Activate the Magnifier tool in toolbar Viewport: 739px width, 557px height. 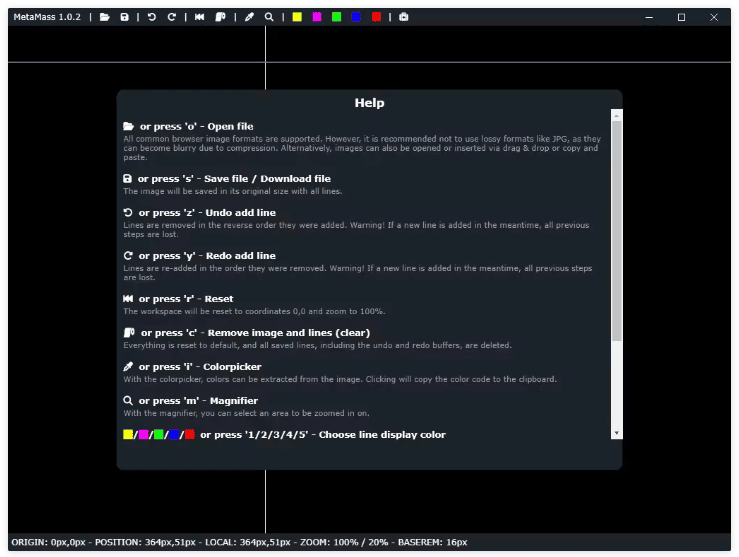269,17
